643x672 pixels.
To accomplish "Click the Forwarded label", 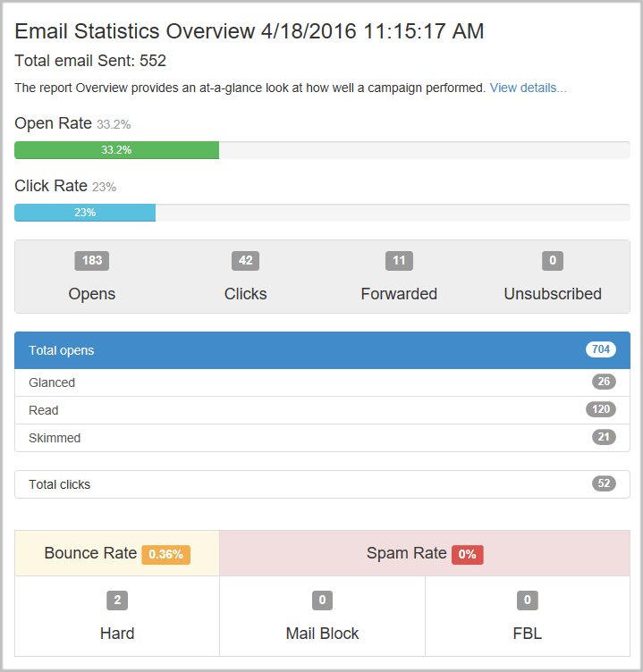I will click(x=399, y=294).
